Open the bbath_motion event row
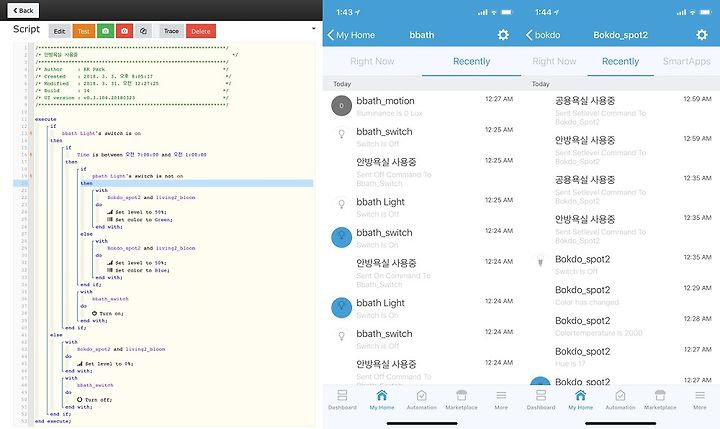Image resolution: width=720 pixels, height=429 pixels. (x=422, y=106)
